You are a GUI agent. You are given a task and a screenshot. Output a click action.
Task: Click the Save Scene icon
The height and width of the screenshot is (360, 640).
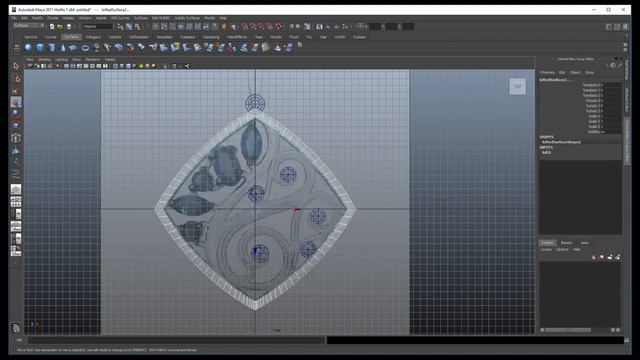(x=69, y=27)
